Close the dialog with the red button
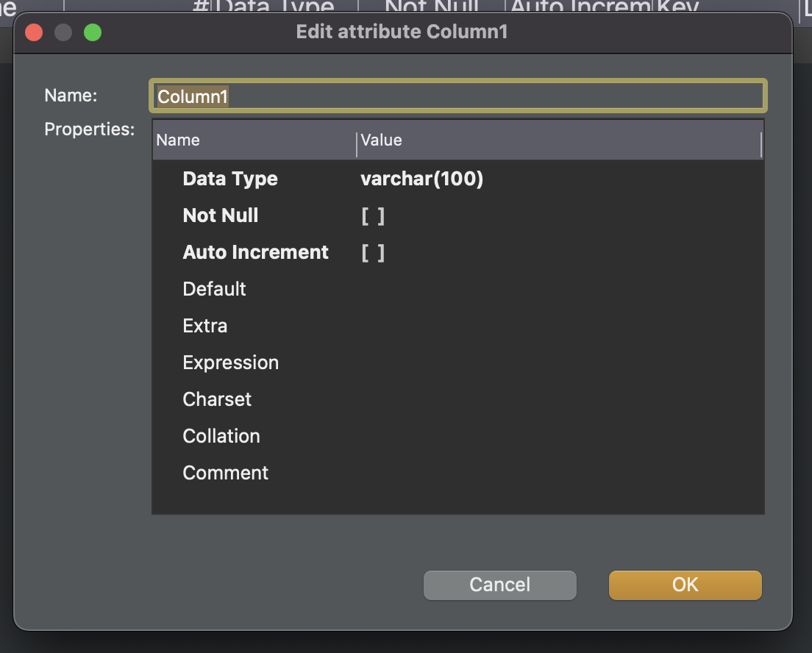Viewport: 812px width, 653px height. pyautogui.click(x=34, y=32)
